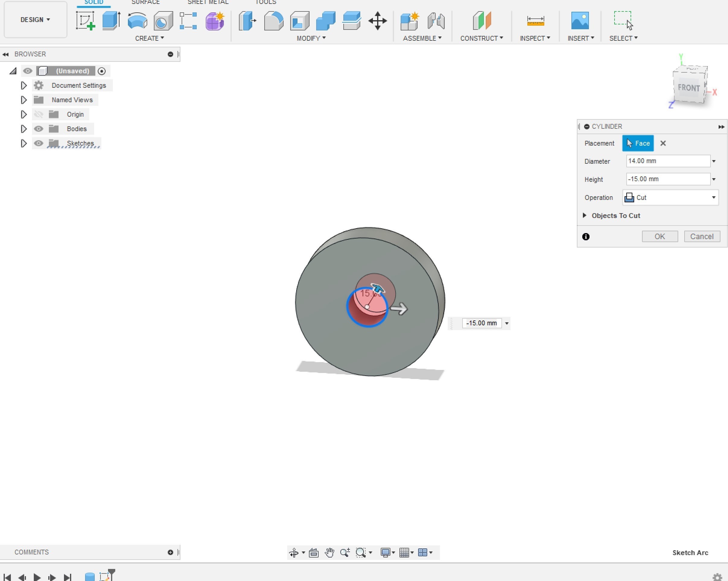Image resolution: width=728 pixels, height=581 pixels.
Task: Click the Joint tool icon
Action: coord(436,21)
